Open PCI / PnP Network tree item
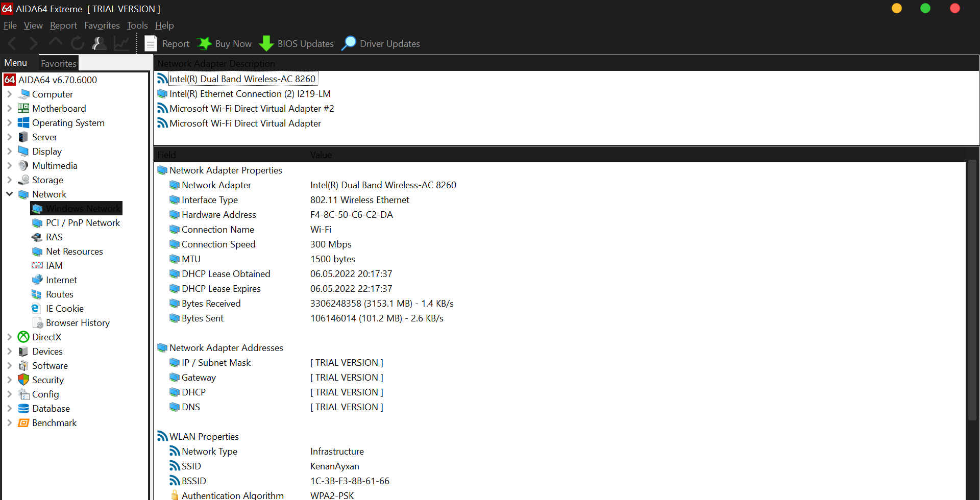This screenshot has width=980, height=500. click(83, 222)
